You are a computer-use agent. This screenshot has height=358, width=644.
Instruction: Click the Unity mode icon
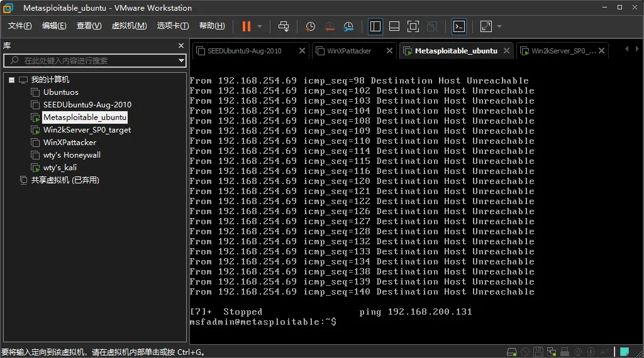click(x=432, y=26)
